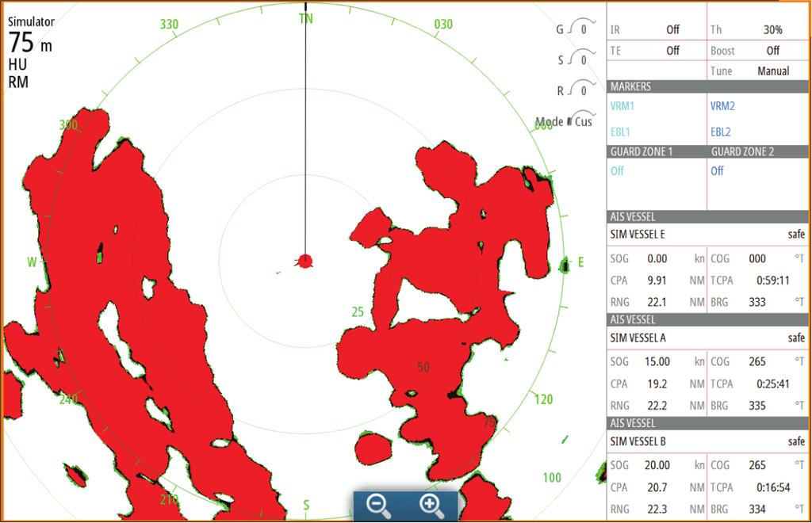Click SIM VESSEL B TCPA 0:16:54
812x523 pixels.
[772, 487]
